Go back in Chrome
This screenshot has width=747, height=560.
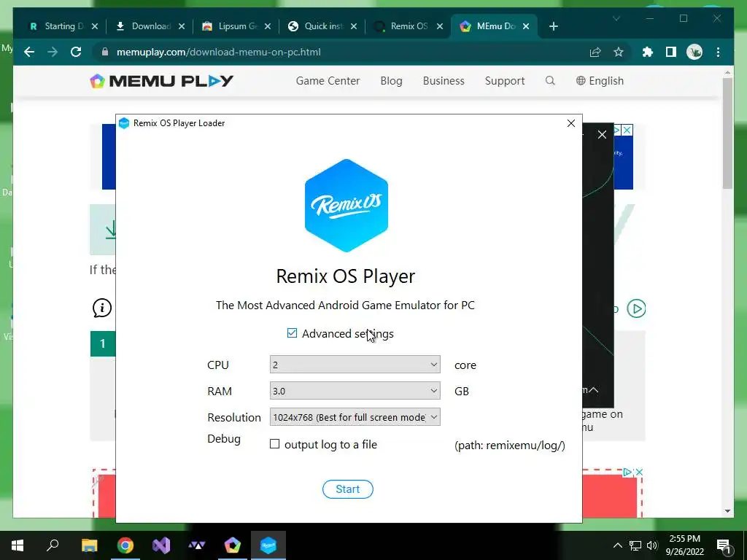(29, 52)
